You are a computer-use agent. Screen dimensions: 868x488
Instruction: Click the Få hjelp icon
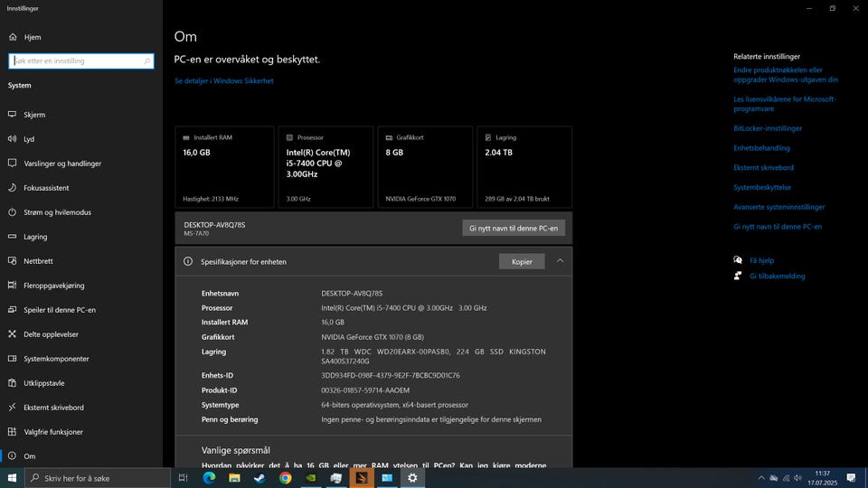pos(739,260)
